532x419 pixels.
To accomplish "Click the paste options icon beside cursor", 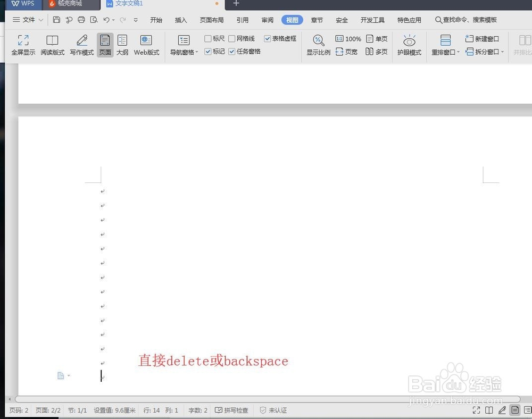I will coord(61,375).
